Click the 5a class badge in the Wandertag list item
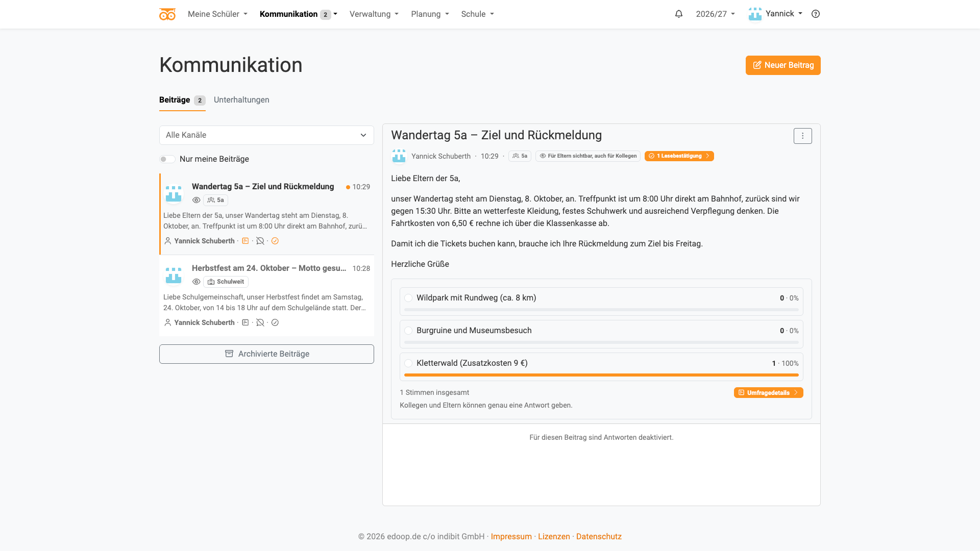 point(215,200)
